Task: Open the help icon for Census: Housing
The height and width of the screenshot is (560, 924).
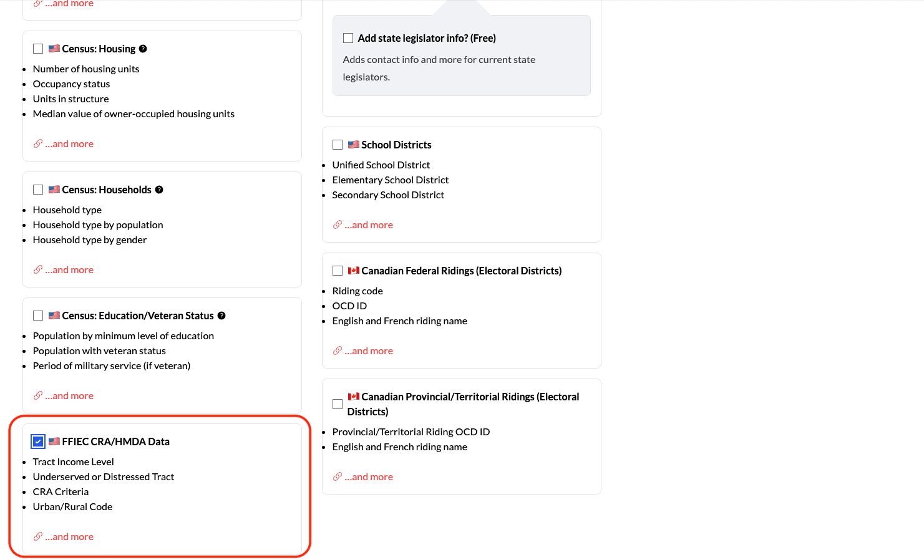Action: pos(143,48)
